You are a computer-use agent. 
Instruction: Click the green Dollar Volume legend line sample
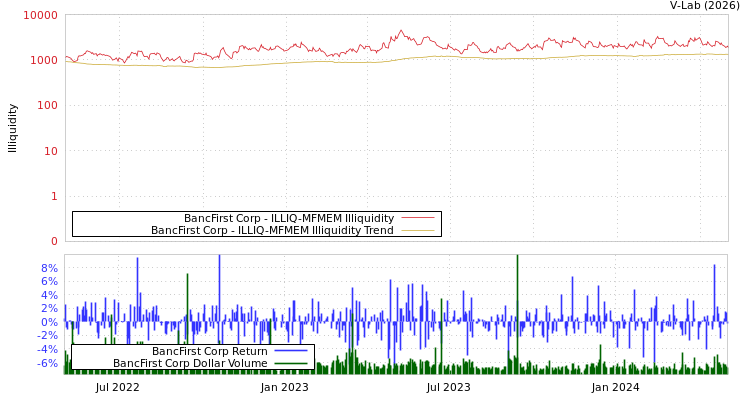click(290, 363)
